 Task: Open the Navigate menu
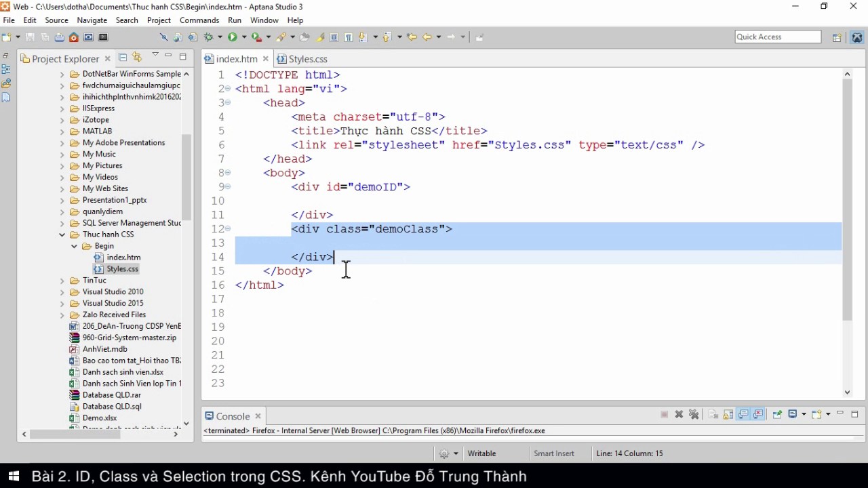[92, 20]
